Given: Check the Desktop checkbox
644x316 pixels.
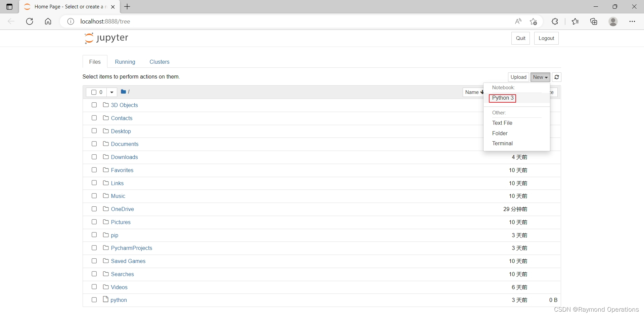Looking at the screenshot, I should (x=94, y=131).
